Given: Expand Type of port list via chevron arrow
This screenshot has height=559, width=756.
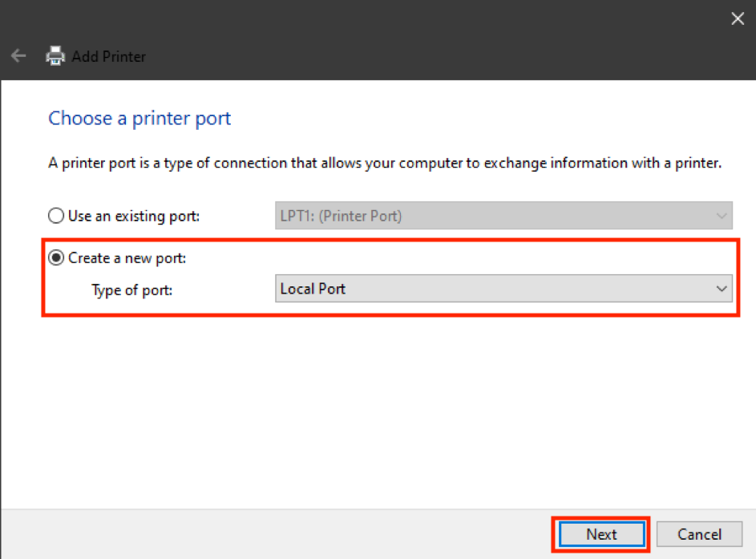Looking at the screenshot, I should point(722,289).
